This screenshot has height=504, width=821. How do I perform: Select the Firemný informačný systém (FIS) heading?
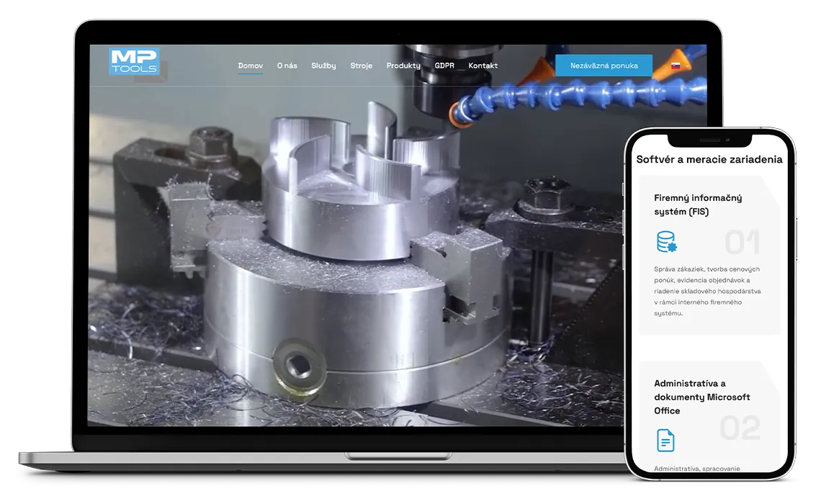click(698, 204)
